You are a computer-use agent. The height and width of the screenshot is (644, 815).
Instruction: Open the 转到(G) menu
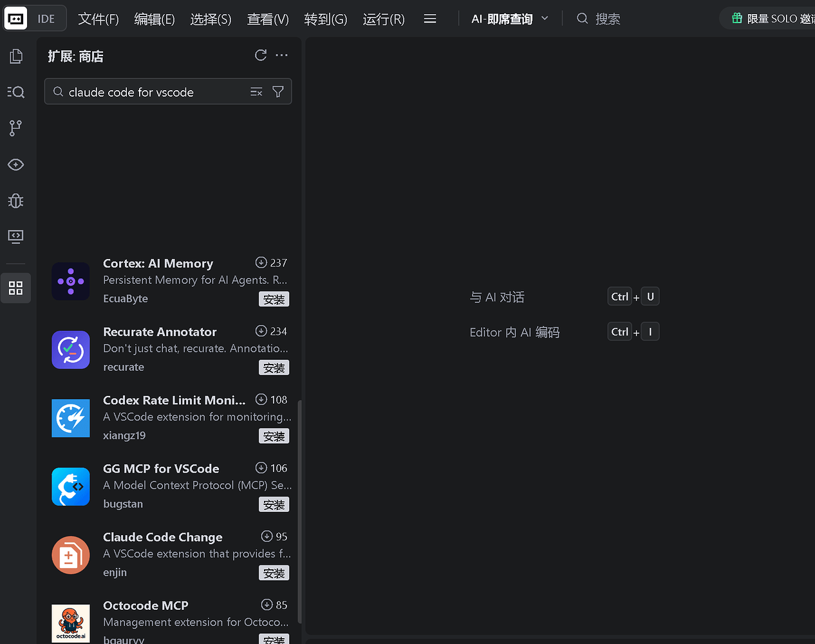(326, 19)
